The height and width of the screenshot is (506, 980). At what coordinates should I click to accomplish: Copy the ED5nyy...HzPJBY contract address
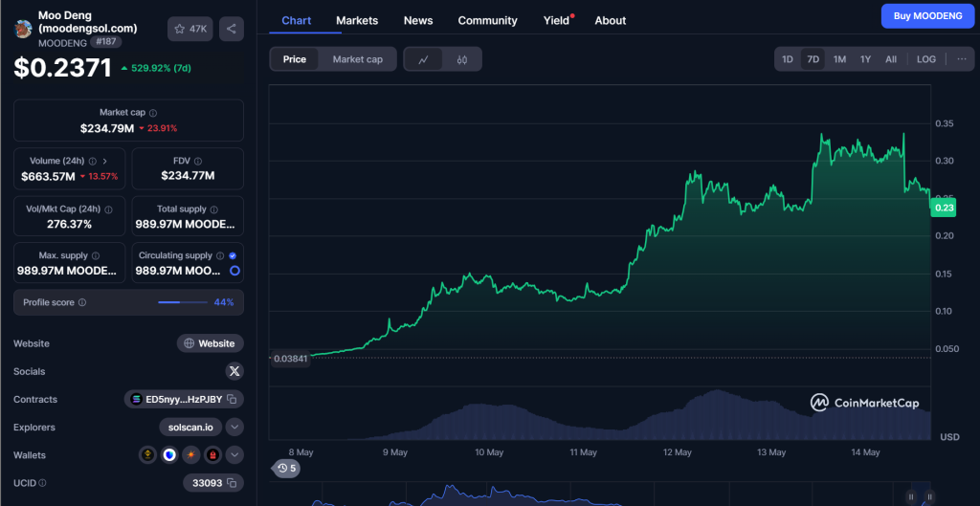point(232,399)
